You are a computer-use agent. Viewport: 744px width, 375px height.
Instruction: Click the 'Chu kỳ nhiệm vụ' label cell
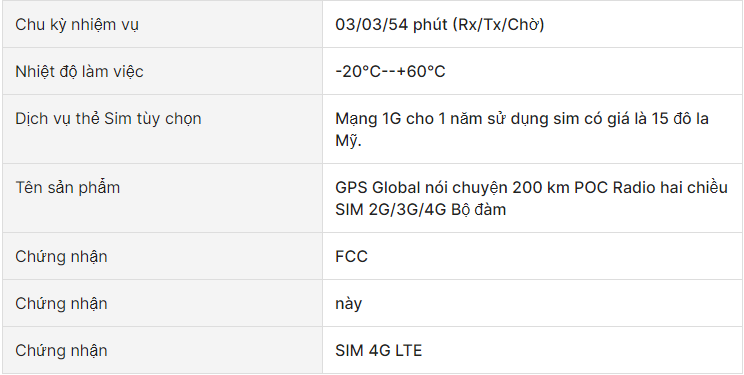tap(162, 24)
